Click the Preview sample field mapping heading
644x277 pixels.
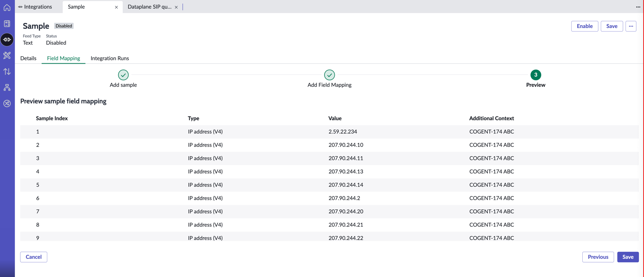63,101
